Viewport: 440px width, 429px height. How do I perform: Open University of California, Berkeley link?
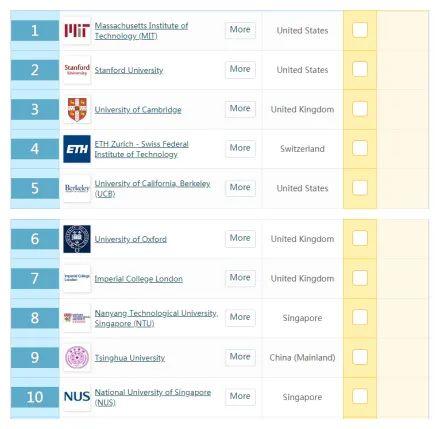[152, 189]
